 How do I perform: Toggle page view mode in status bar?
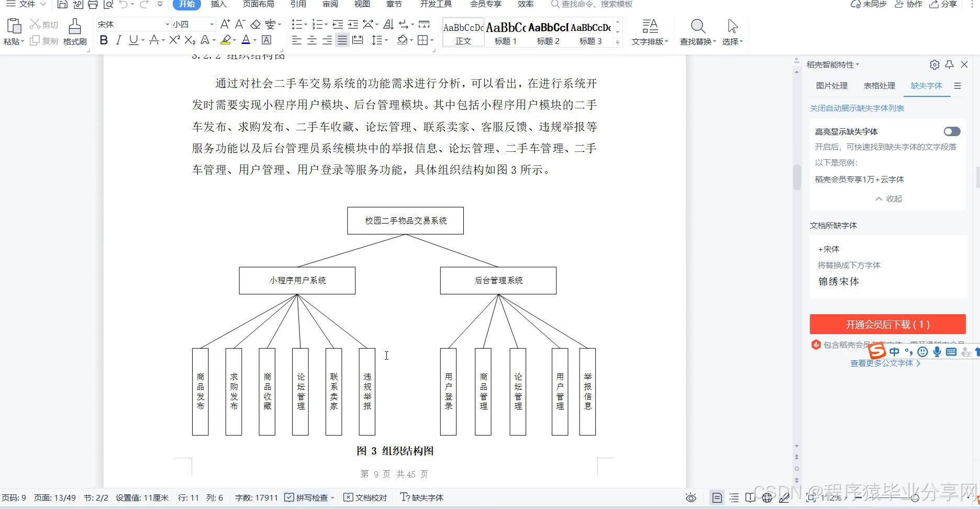[x=717, y=498]
